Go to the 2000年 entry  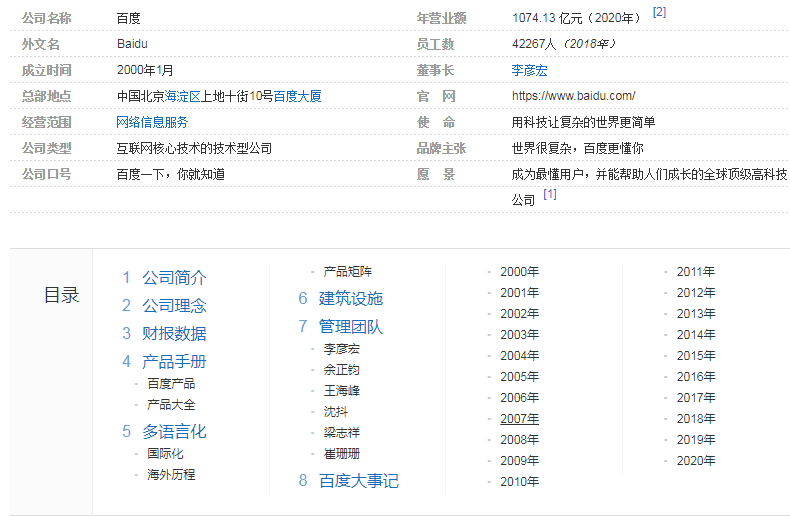519,272
